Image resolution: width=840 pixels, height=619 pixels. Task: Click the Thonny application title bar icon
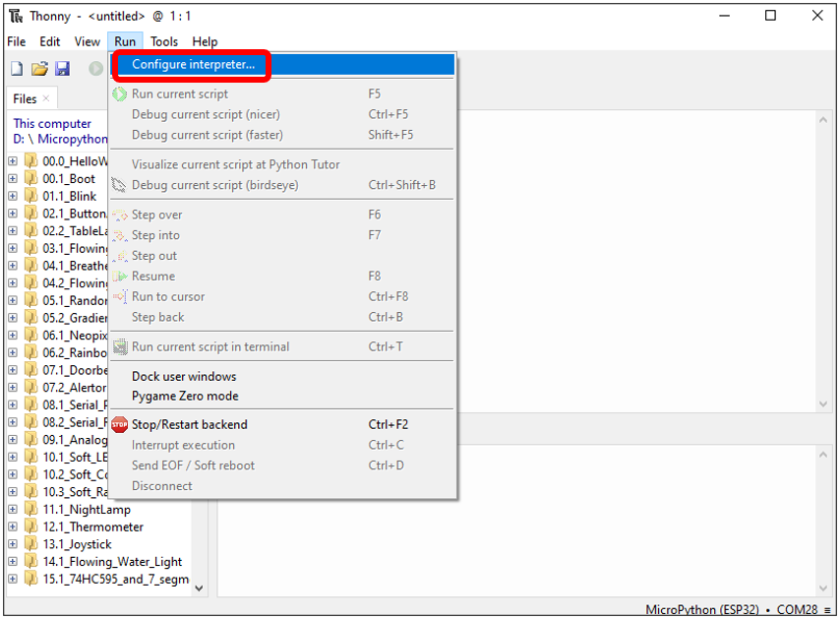coord(16,16)
